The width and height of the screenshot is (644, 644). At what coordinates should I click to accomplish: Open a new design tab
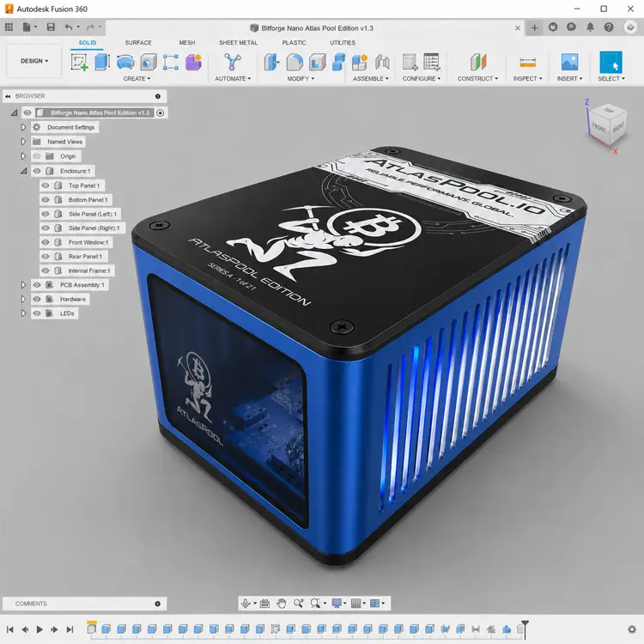tap(534, 28)
